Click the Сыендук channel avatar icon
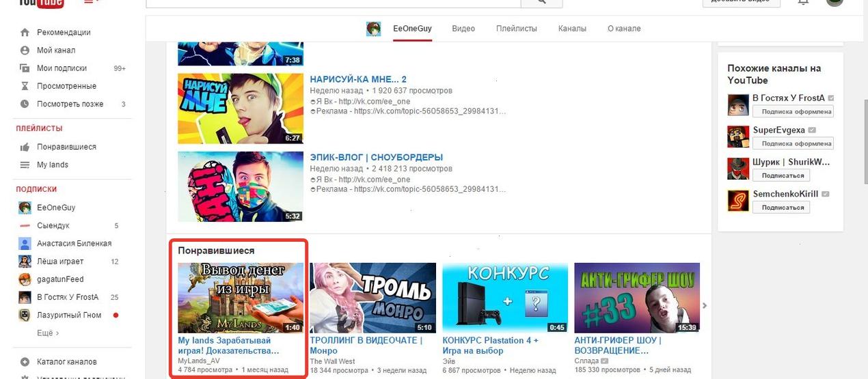The height and width of the screenshot is (379, 868). pos(25,225)
